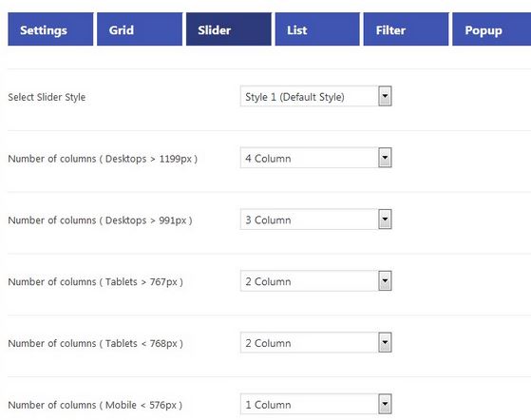The width and height of the screenshot is (531, 420).
Task: Open the Filter tab
Action: pos(406,29)
